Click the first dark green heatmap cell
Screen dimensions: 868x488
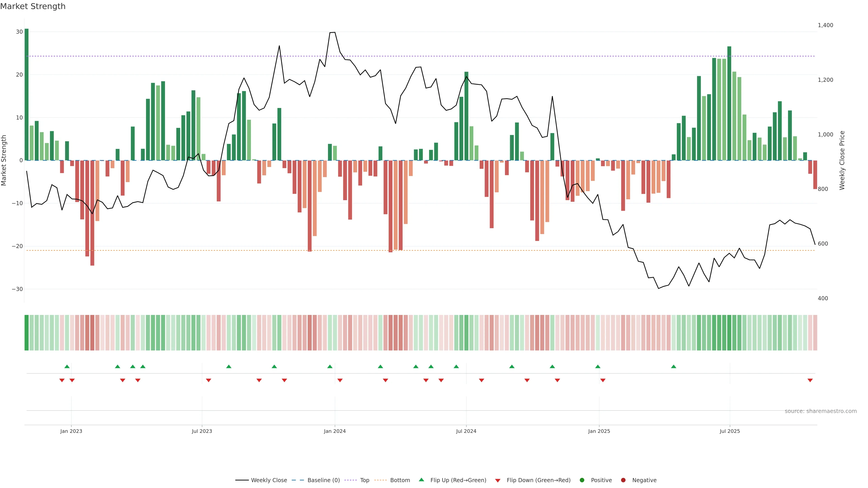tap(27, 333)
